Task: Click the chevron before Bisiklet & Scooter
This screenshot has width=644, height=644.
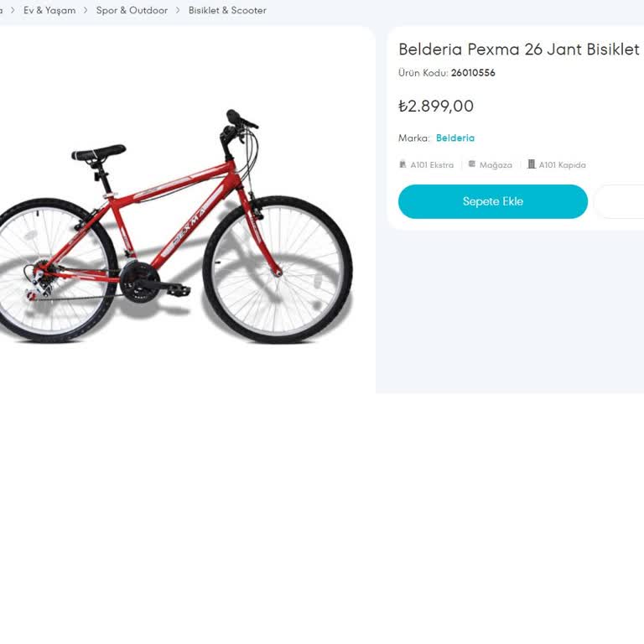Action: point(178,11)
